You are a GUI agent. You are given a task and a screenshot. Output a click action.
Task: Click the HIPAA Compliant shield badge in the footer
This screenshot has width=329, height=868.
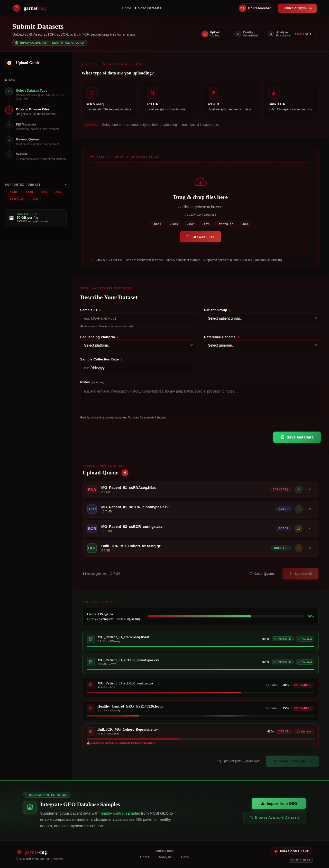[x=291, y=852]
